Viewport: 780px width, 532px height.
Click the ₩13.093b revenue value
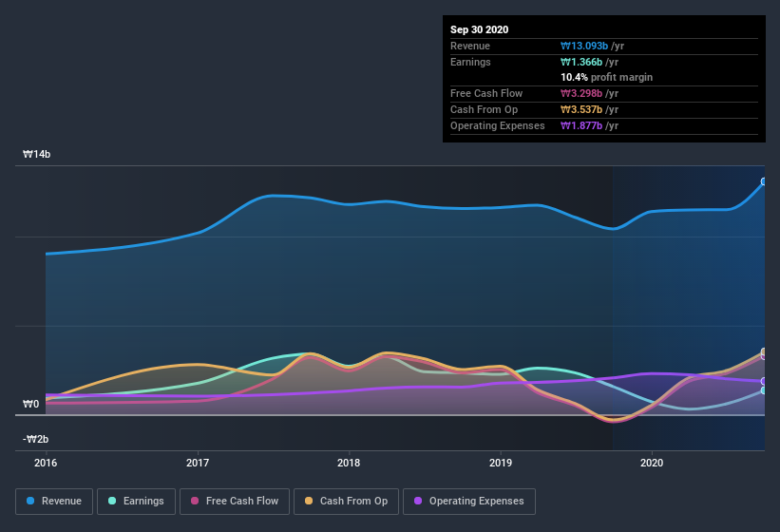coord(584,46)
